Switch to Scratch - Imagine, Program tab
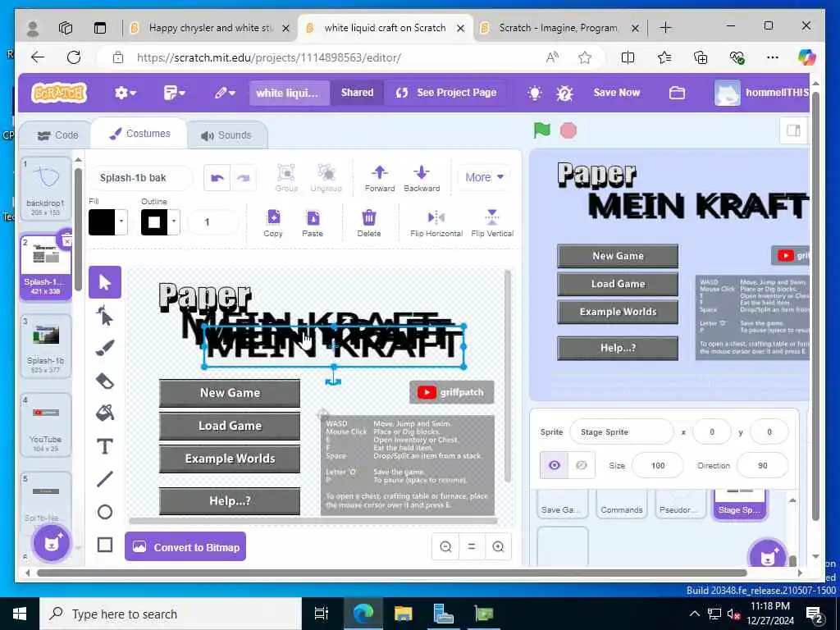 [558, 28]
